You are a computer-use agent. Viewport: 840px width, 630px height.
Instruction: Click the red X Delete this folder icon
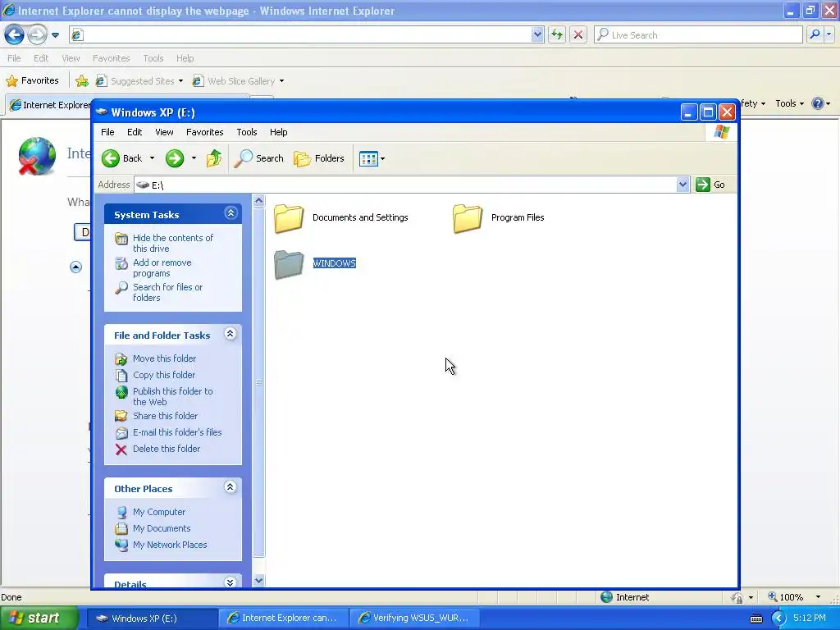click(121, 449)
